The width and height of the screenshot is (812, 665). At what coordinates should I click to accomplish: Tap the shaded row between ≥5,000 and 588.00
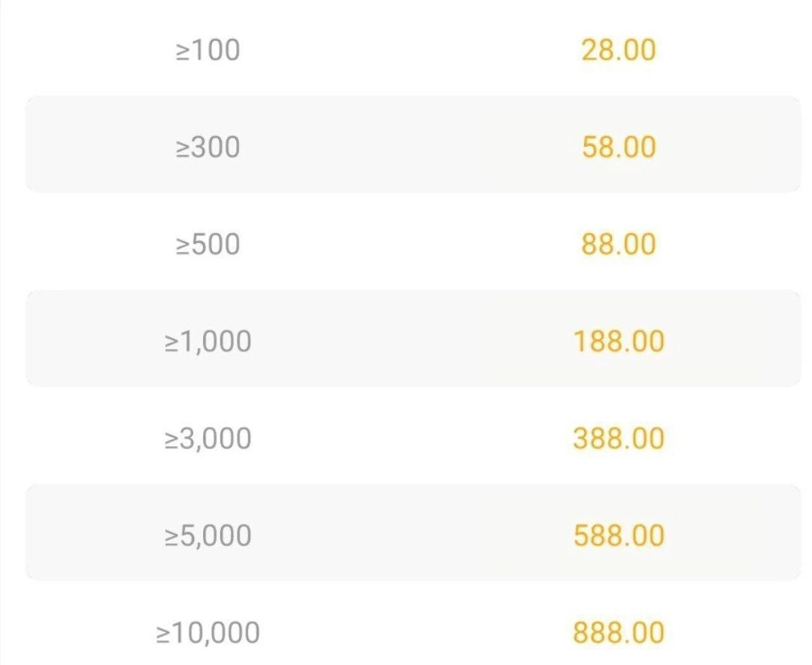coord(413,532)
